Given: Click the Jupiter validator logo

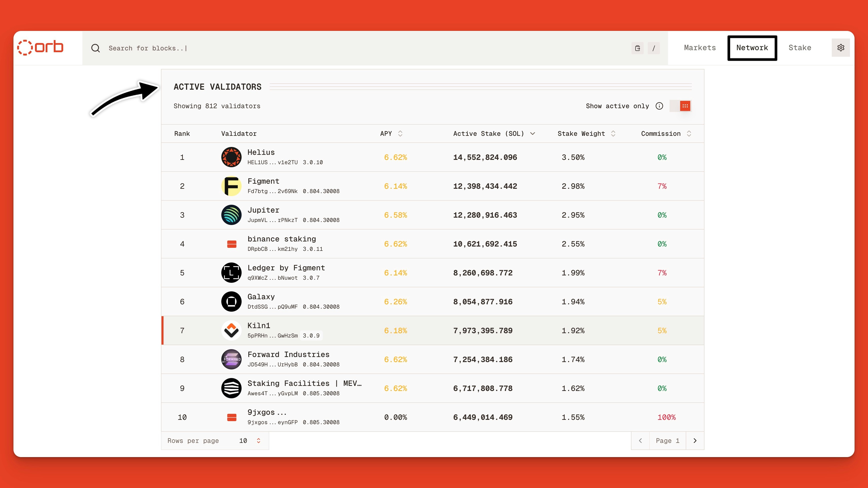Looking at the screenshot, I should pyautogui.click(x=231, y=215).
